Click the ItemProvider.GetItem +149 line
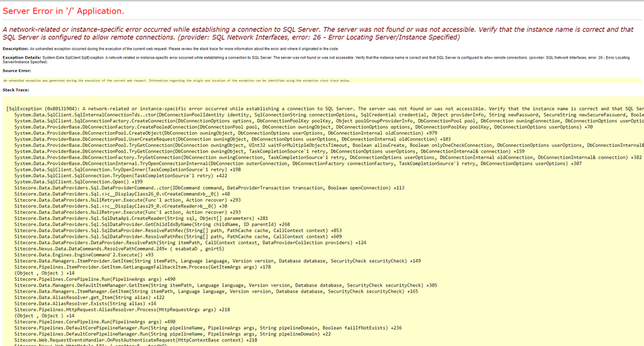The image size is (644, 346). click(217, 261)
